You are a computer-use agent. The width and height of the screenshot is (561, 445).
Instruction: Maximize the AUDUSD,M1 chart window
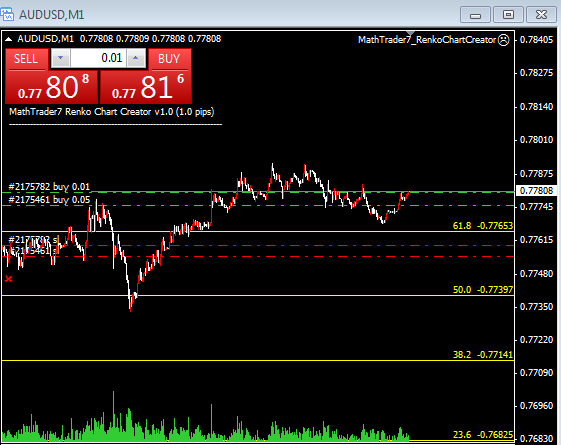[x=508, y=15]
